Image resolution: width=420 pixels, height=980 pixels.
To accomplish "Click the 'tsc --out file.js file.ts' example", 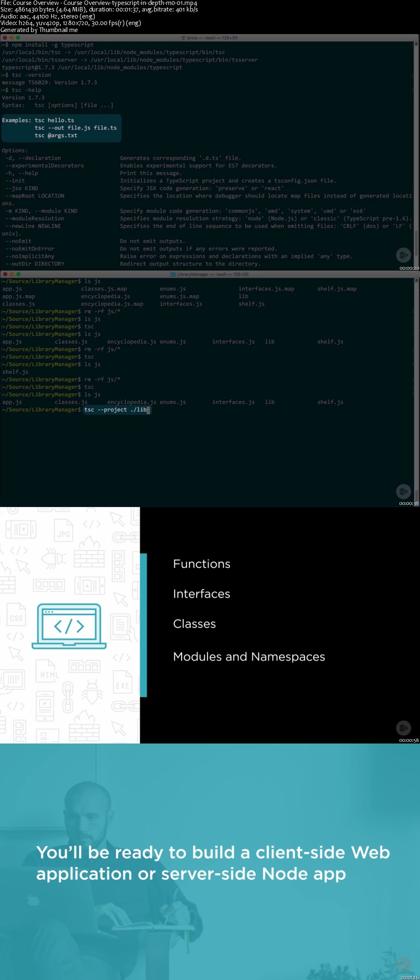I will [75, 128].
